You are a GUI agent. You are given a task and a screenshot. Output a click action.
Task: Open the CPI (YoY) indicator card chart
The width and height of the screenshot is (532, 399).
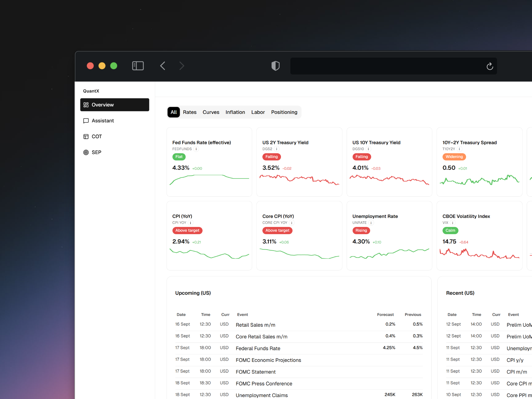pos(209,253)
